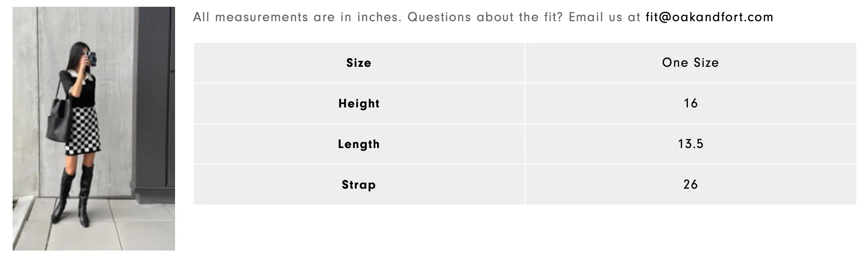Click the black tote bag in photo
This screenshot has height=260, width=868.
pos(58,121)
